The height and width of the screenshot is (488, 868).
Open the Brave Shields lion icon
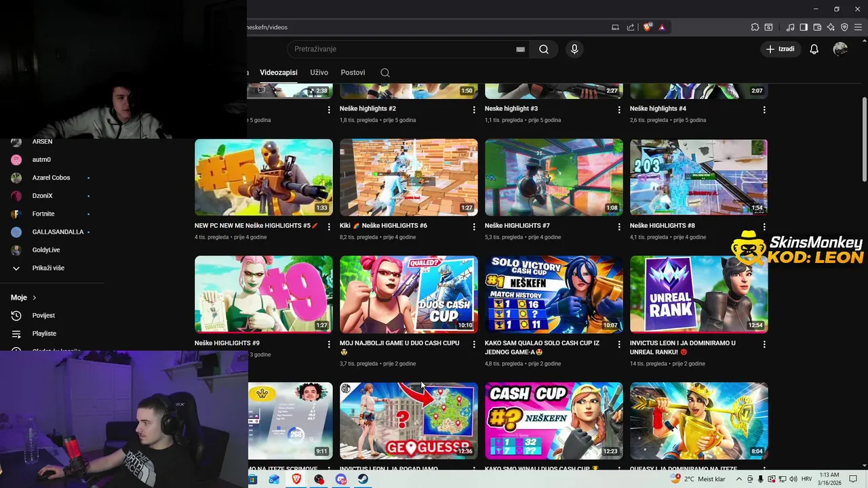pyautogui.click(x=648, y=27)
